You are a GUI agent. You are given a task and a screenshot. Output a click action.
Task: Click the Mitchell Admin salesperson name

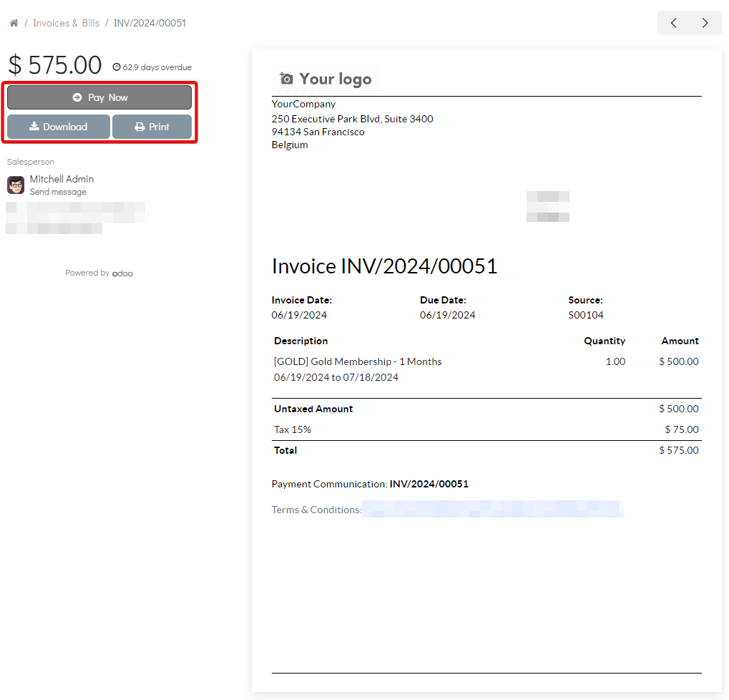click(x=62, y=179)
